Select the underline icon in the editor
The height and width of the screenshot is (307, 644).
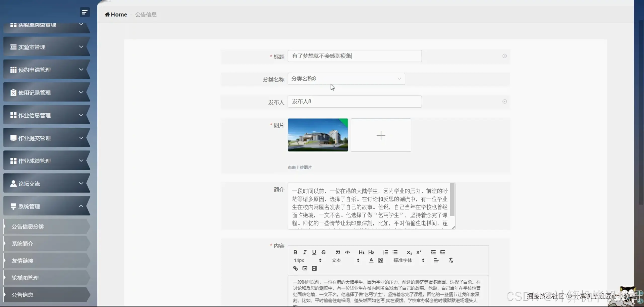(x=314, y=252)
